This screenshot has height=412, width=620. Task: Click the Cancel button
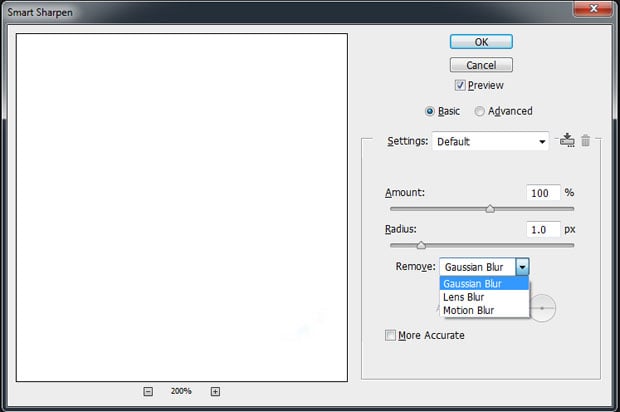click(481, 65)
